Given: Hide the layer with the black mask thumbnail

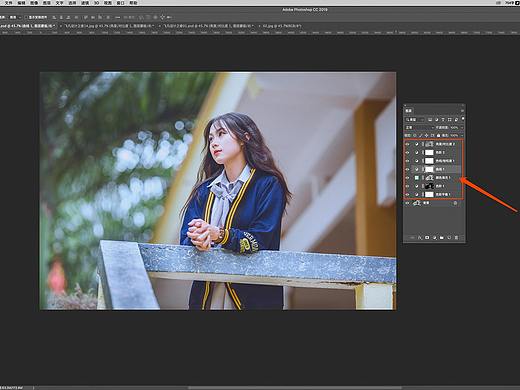Looking at the screenshot, I should [407, 186].
